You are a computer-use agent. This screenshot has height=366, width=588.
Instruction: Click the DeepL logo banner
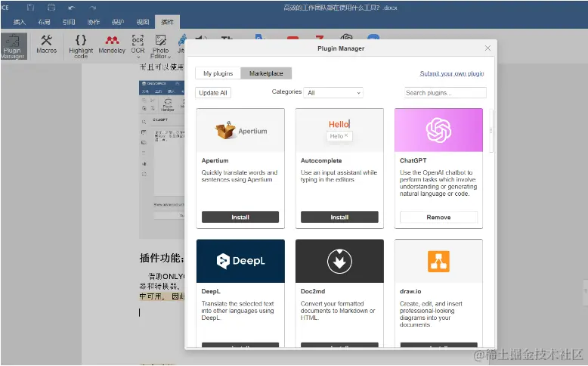tap(240, 261)
